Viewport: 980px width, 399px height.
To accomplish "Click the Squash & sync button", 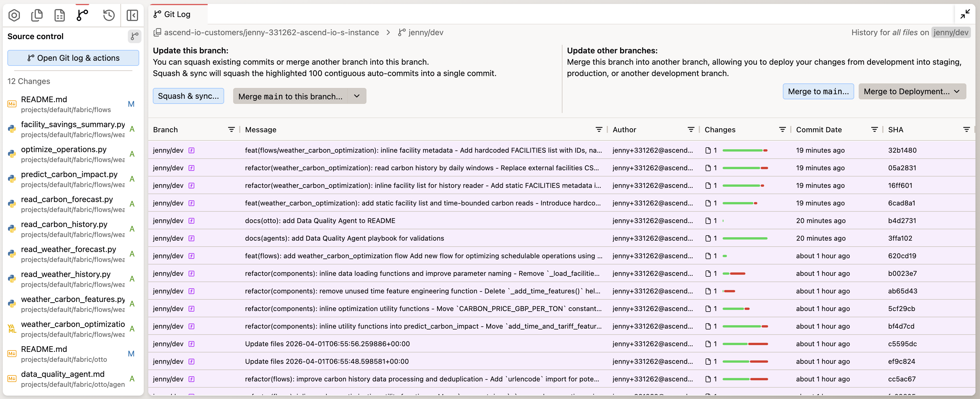I will 188,96.
